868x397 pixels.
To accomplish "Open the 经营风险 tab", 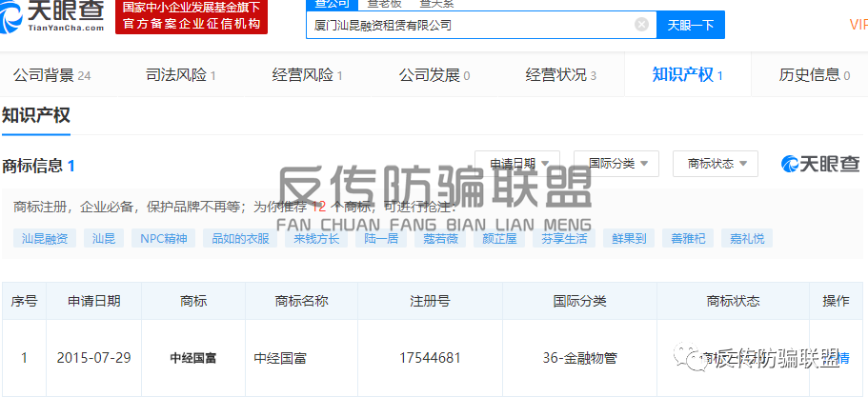I will [x=307, y=75].
